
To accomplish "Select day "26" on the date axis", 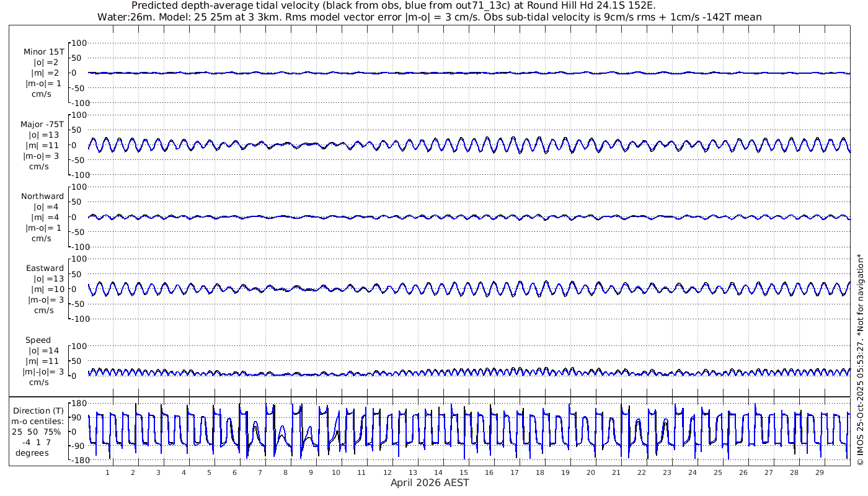I will (x=743, y=472).
